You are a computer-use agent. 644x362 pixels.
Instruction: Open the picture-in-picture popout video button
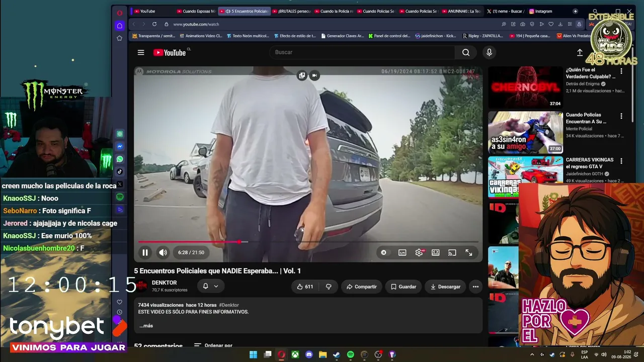302,75
